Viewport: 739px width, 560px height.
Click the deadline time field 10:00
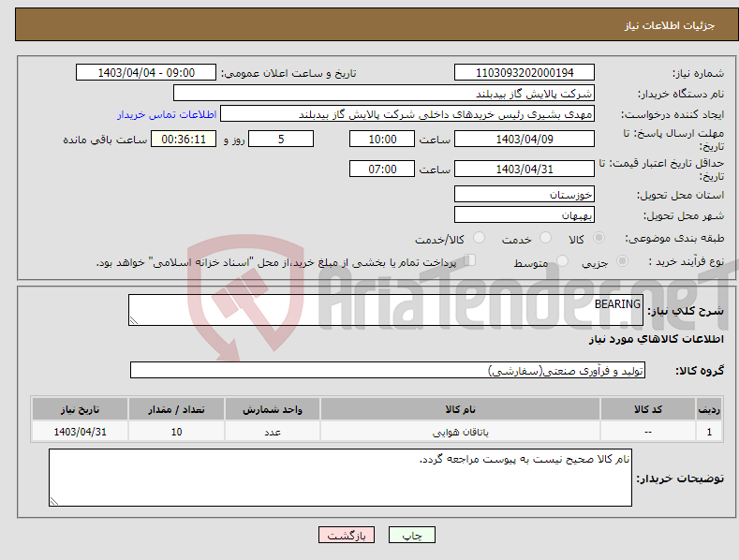tap(382, 139)
